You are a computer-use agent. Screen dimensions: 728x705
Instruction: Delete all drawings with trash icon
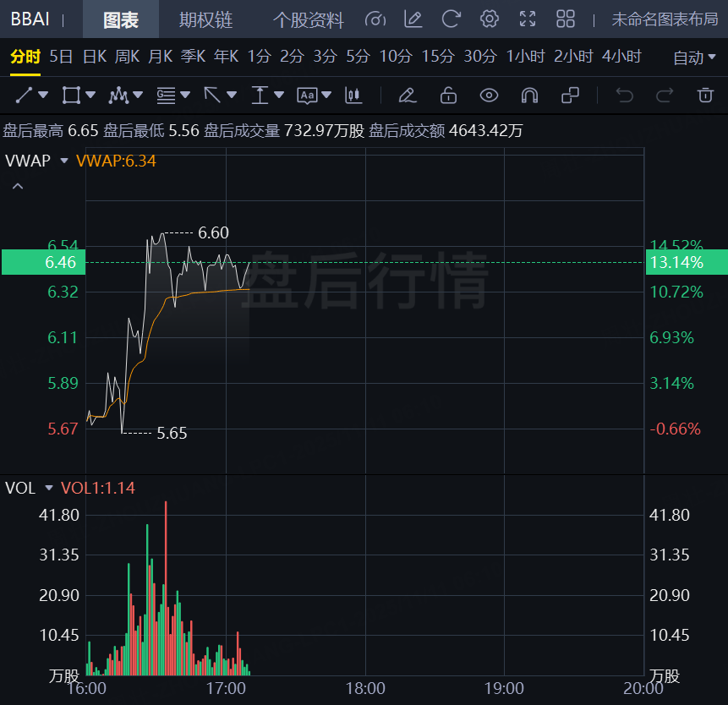click(704, 95)
